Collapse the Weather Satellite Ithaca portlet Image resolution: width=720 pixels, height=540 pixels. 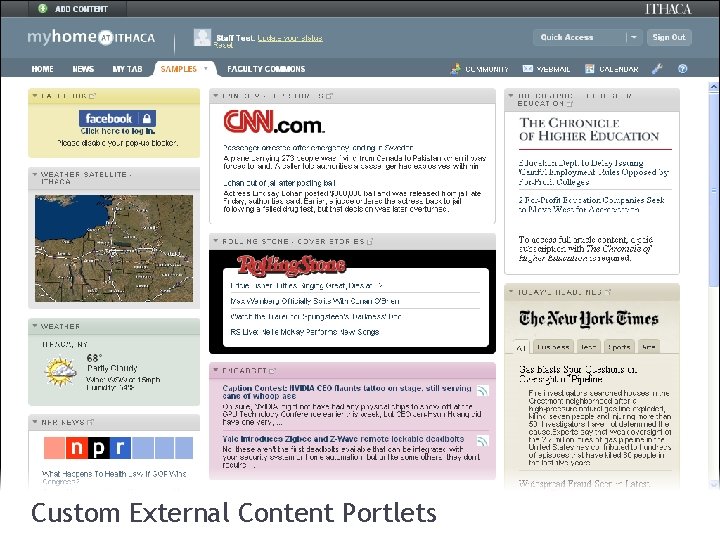[x=34, y=174]
